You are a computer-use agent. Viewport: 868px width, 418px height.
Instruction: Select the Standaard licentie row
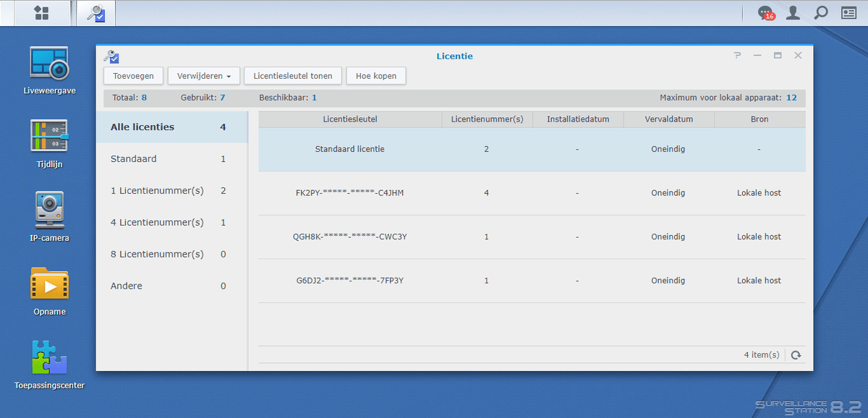pyautogui.click(x=532, y=149)
